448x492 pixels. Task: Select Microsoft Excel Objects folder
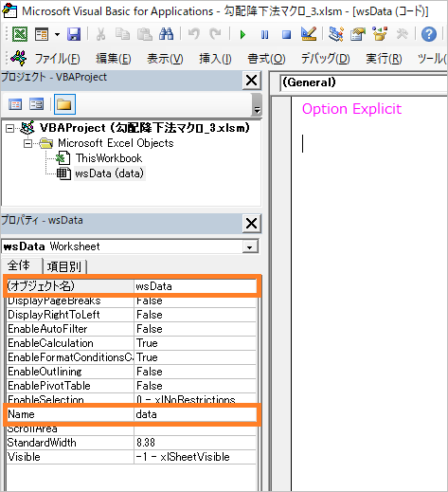coord(116,143)
